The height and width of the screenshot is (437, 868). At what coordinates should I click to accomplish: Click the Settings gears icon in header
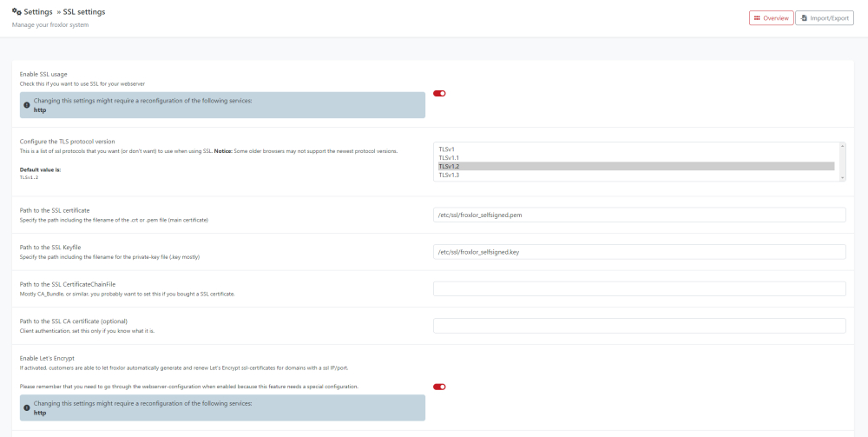[16, 11]
